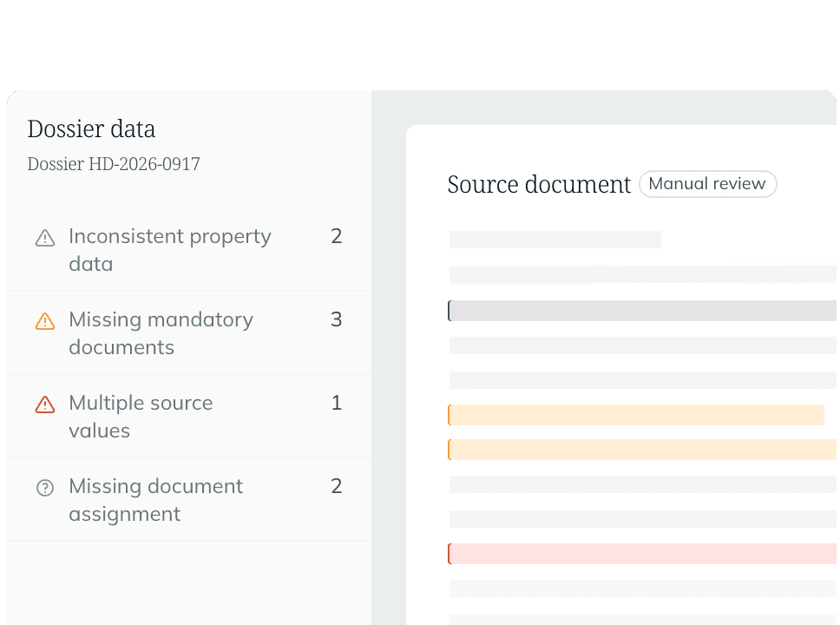
Task: Click the Dossier HD-2026-0917 identifier
Action: pyautogui.click(x=114, y=164)
